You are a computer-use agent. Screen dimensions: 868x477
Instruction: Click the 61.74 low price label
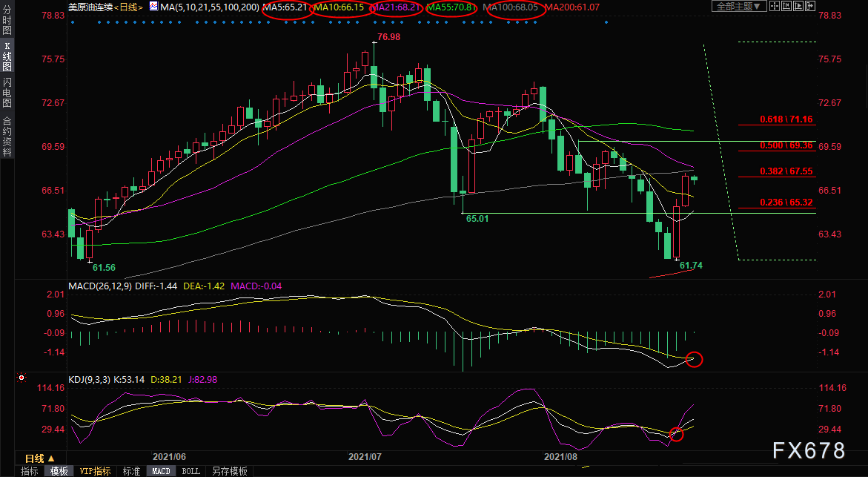[691, 266]
